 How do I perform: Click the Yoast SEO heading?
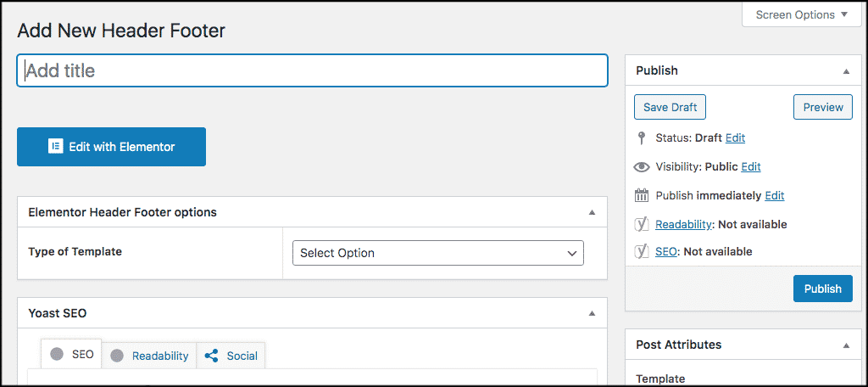tap(58, 312)
